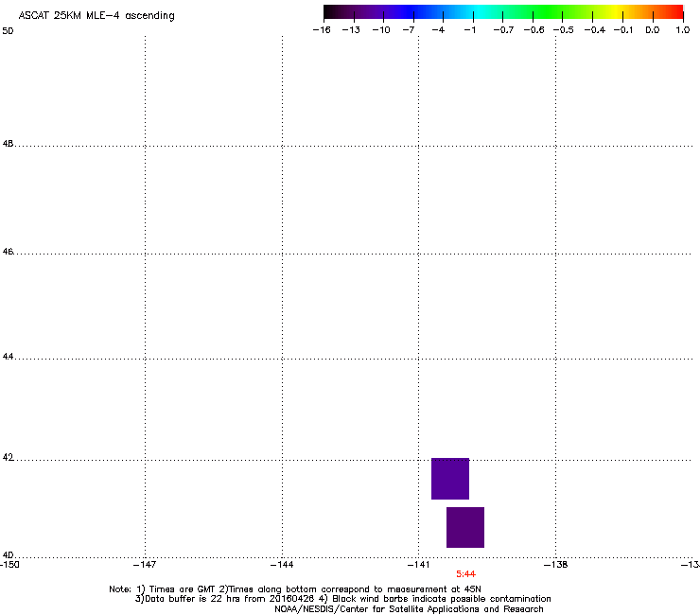Click the latitude 44 axis label
The height and width of the screenshot is (615, 700).
tap(8, 357)
